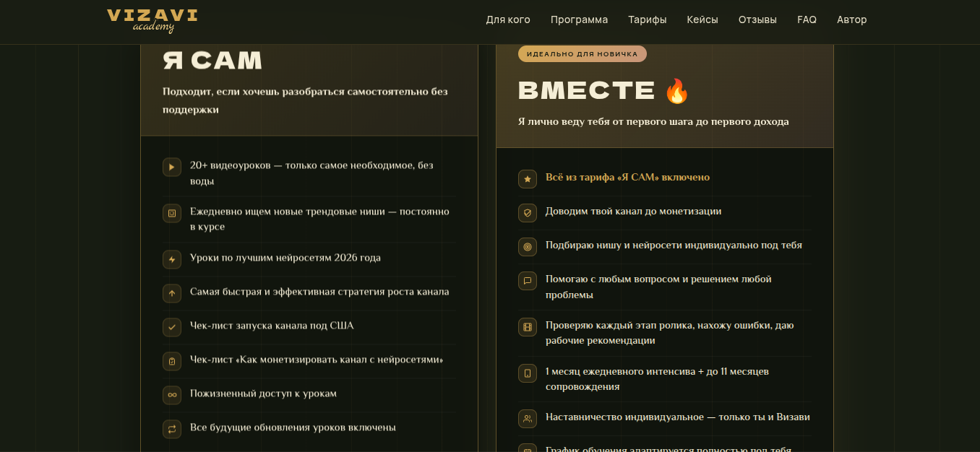
Task: Click the VIZAVI academy logo
Action: (152, 20)
